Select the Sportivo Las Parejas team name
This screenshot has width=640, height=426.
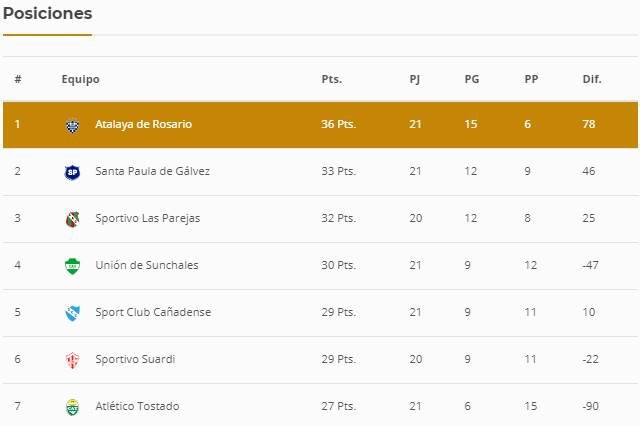(147, 219)
